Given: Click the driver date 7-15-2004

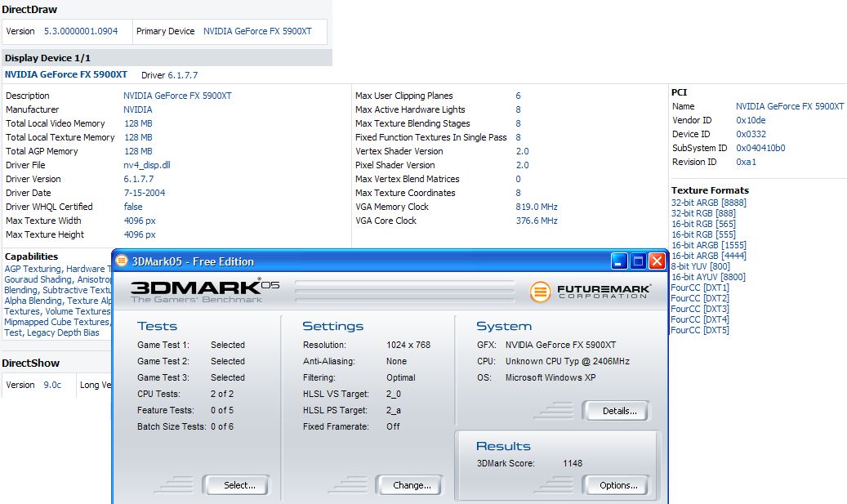Looking at the screenshot, I should click(145, 193).
